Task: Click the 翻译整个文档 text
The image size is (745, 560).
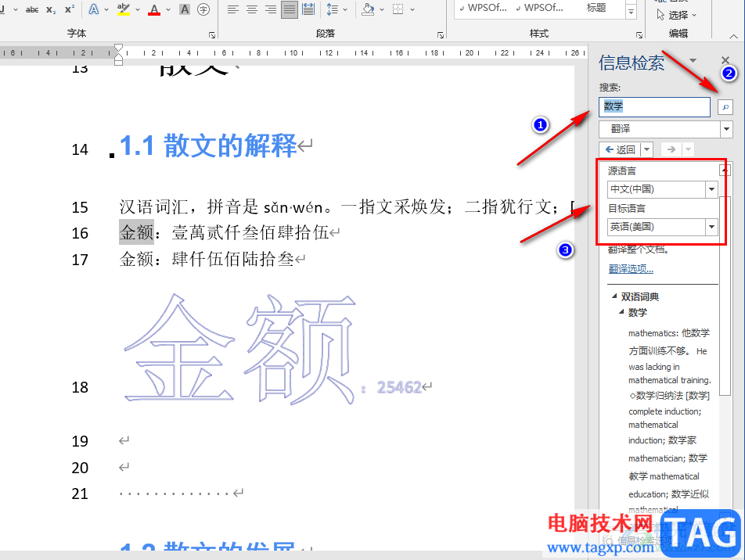Action: tap(639, 249)
